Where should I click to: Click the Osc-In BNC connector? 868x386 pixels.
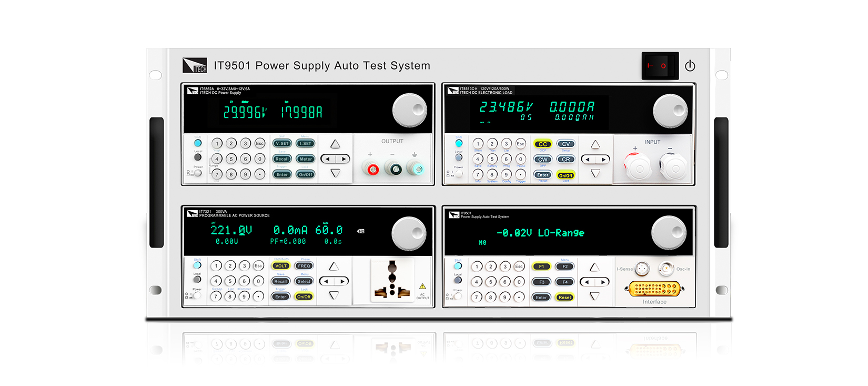[666, 269]
